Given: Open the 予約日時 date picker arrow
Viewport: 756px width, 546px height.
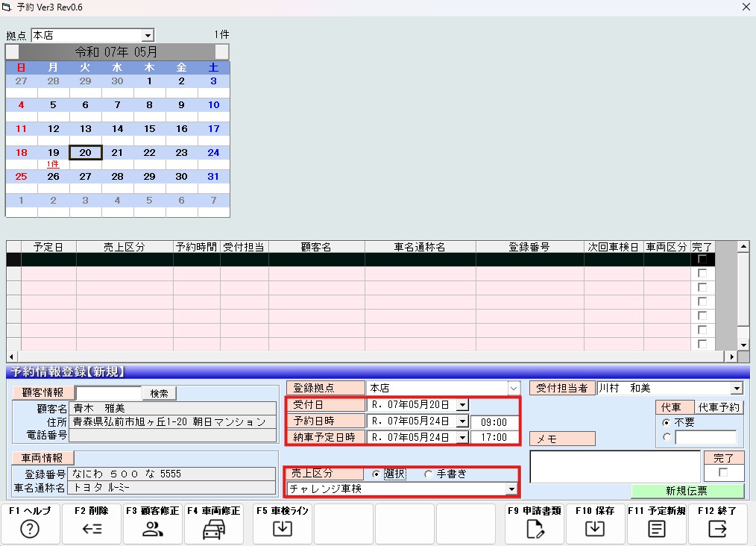Looking at the screenshot, I should pos(462,421).
